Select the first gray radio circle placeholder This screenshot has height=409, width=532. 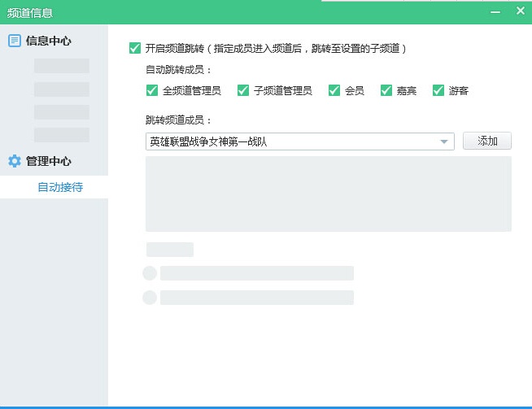(150, 273)
